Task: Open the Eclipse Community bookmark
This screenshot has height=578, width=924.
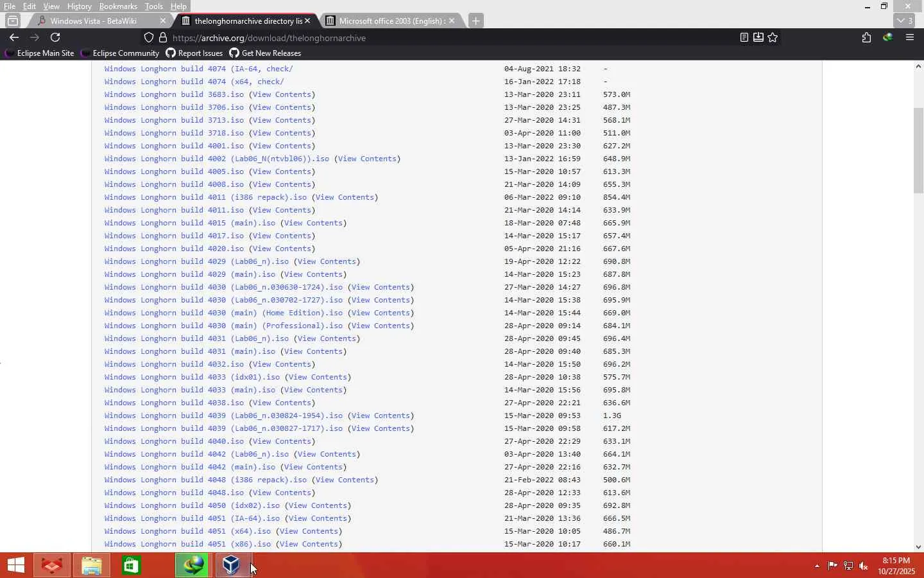Action: tap(120, 53)
